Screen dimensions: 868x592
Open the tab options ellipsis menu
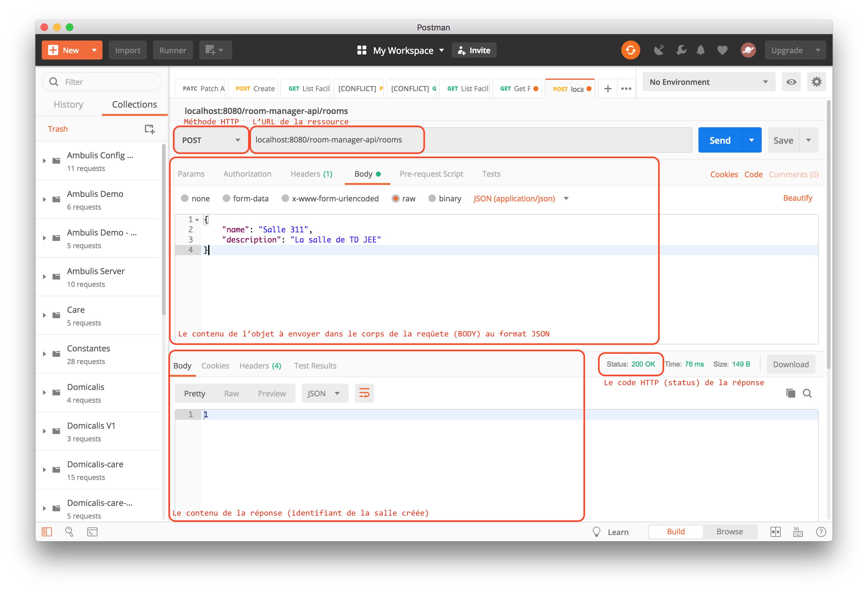coord(626,89)
